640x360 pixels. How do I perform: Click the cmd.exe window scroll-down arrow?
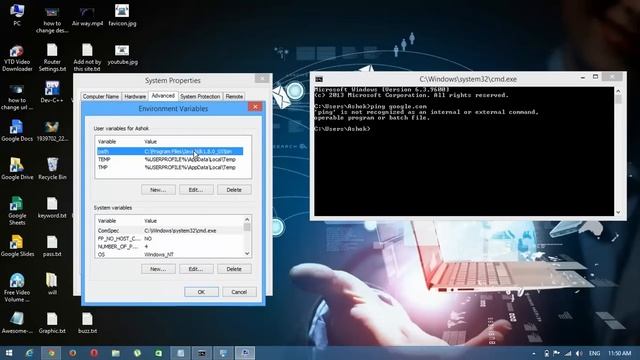click(618, 212)
